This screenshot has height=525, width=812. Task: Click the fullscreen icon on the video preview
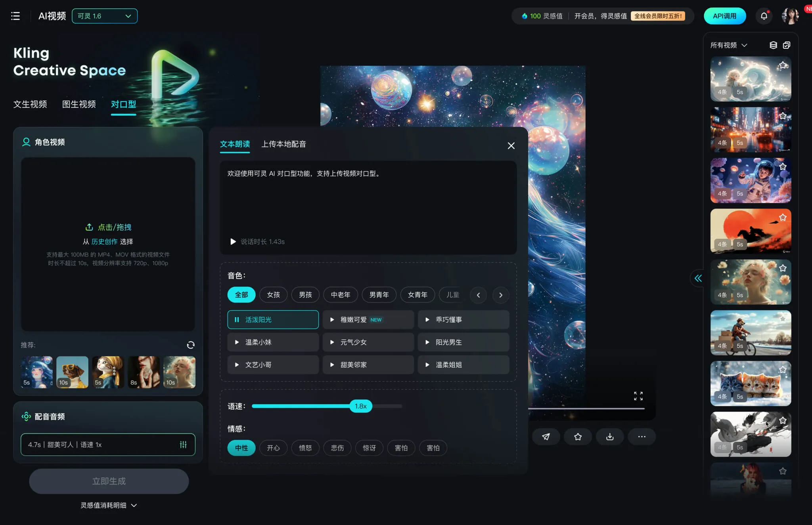[638, 395]
